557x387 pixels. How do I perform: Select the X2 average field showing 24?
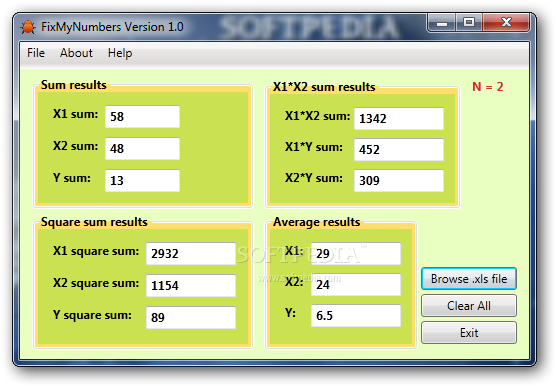(x=356, y=285)
